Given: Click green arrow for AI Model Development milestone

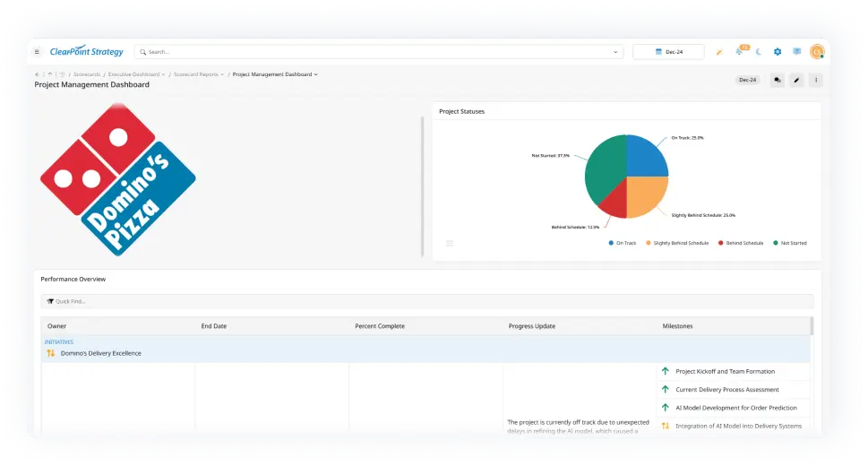Looking at the screenshot, I should point(666,407).
